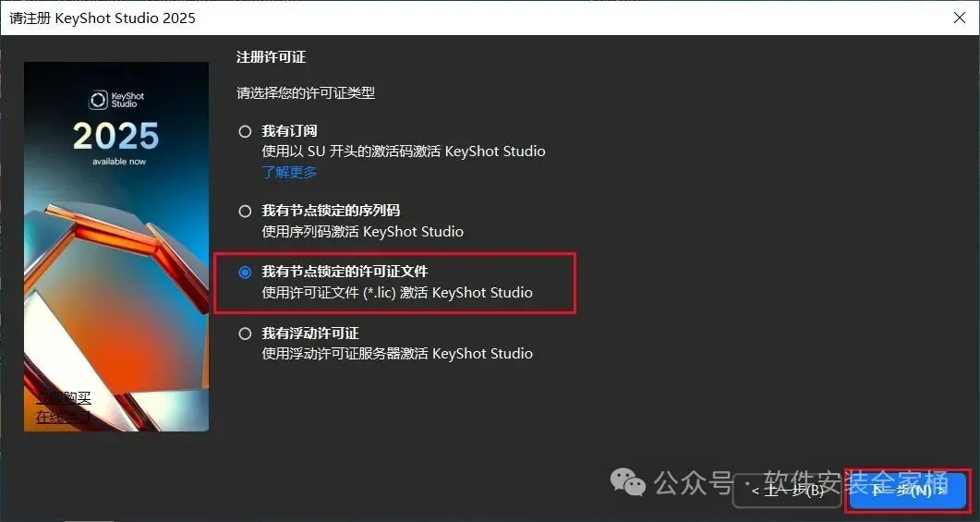
Task: Click the 请选择您的许可证类型 prompt text
Action: tap(306, 93)
